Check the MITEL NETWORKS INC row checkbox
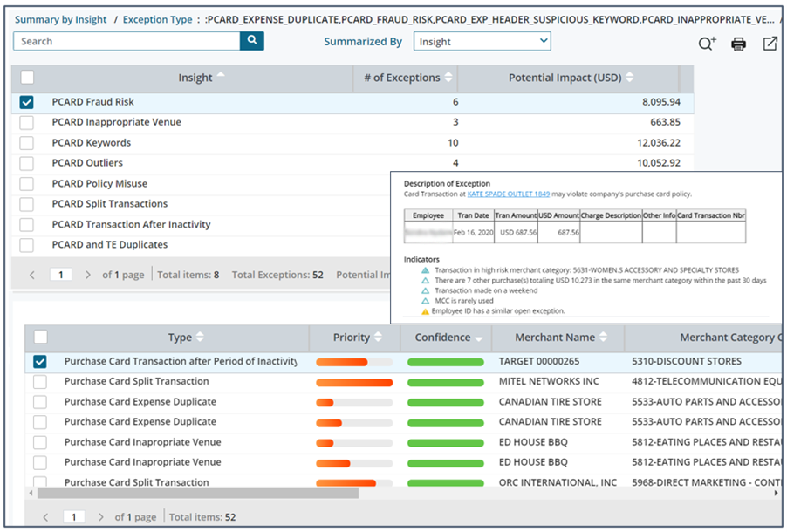This screenshot has height=532, width=787. coord(40,382)
